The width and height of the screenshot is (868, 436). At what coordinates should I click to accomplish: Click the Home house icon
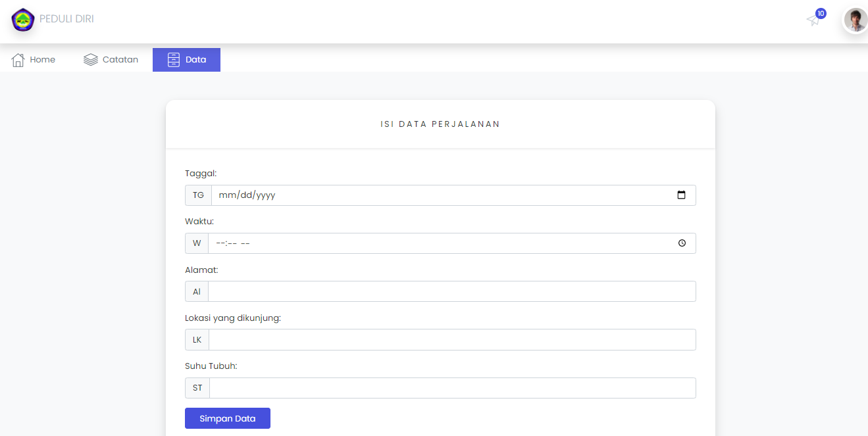pos(18,59)
